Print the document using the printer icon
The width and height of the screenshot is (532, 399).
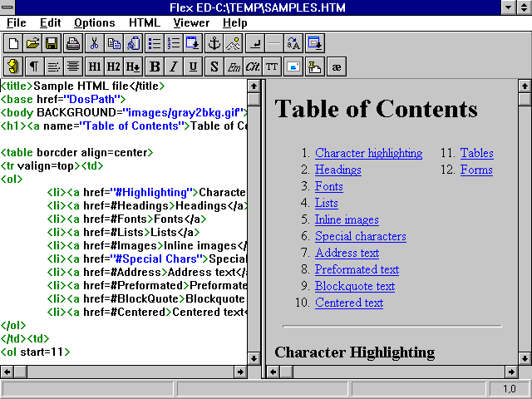[x=73, y=43]
